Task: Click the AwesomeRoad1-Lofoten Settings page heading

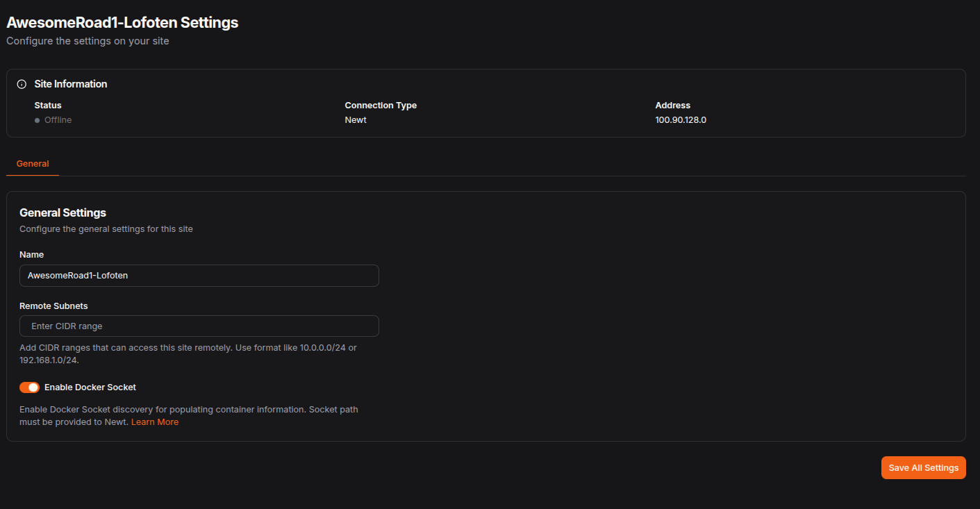Action: 122,22
